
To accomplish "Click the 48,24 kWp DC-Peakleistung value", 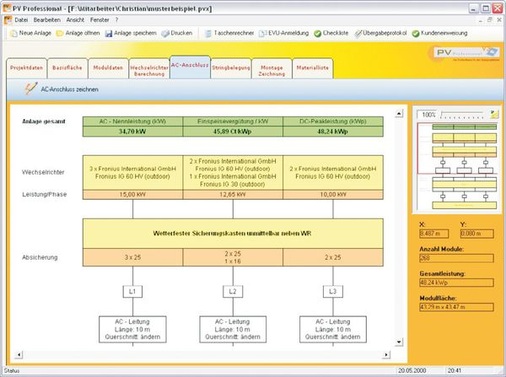I will coord(333,132).
